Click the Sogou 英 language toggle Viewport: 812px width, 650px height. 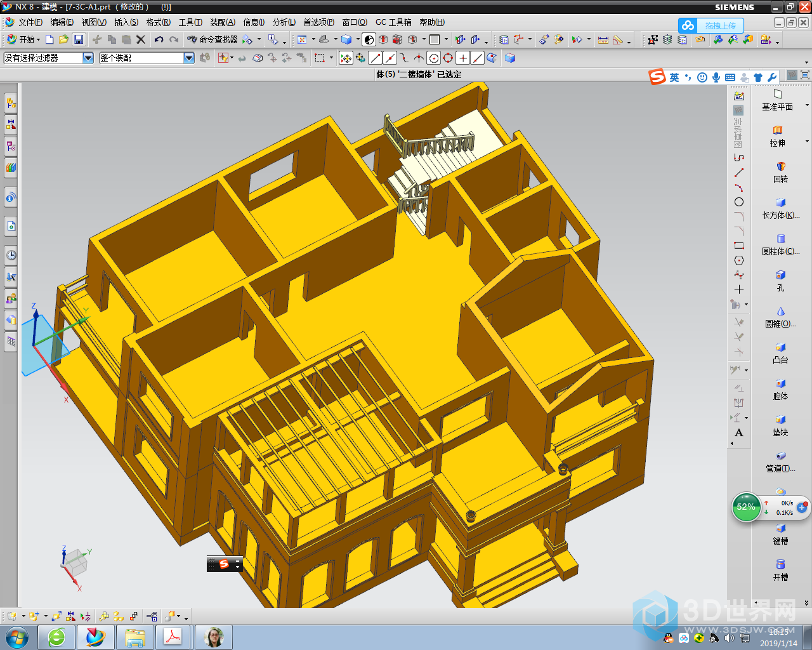(x=674, y=77)
